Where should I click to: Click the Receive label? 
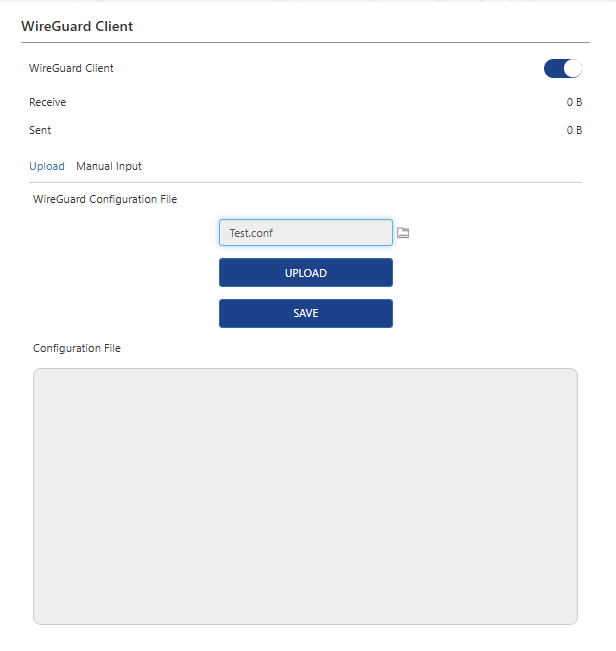(x=48, y=102)
